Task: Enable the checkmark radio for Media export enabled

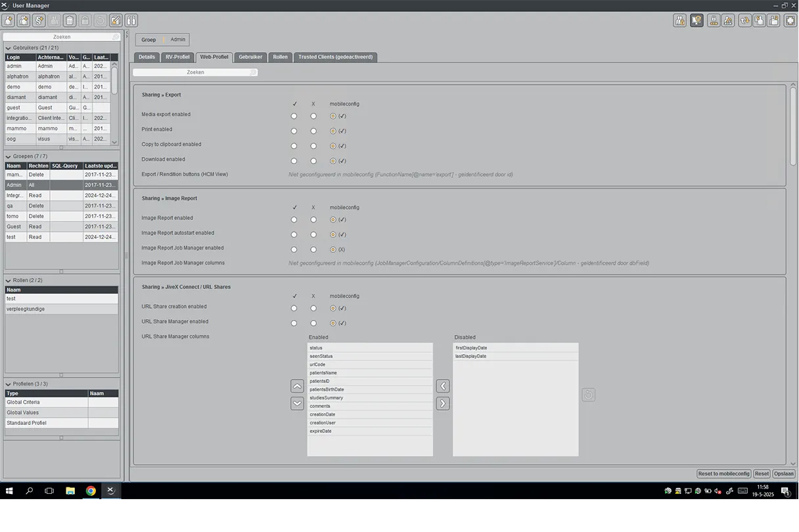Action: pyautogui.click(x=294, y=116)
